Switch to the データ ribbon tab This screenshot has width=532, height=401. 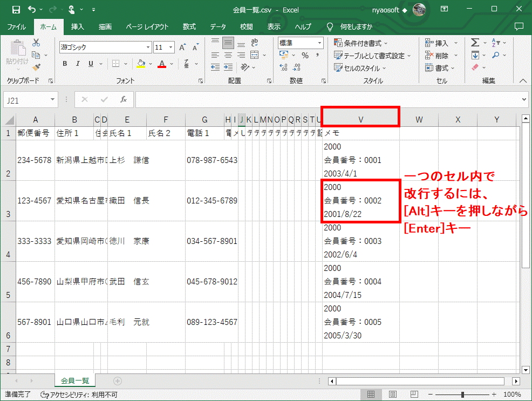click(218, 26)
